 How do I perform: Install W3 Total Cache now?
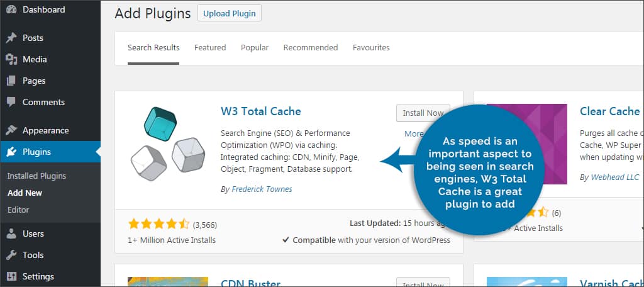click(x=423, y=113)
